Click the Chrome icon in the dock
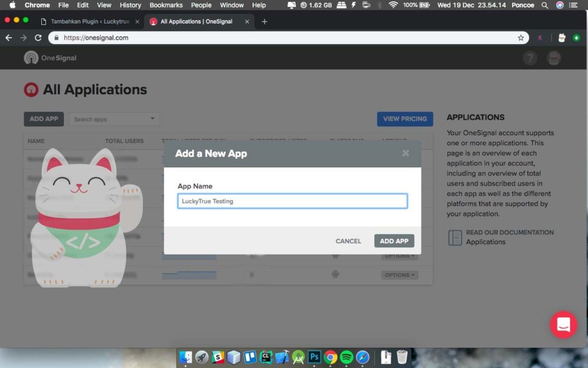The image size is (588, 368). pyautogui.click(x=330, y=357)
